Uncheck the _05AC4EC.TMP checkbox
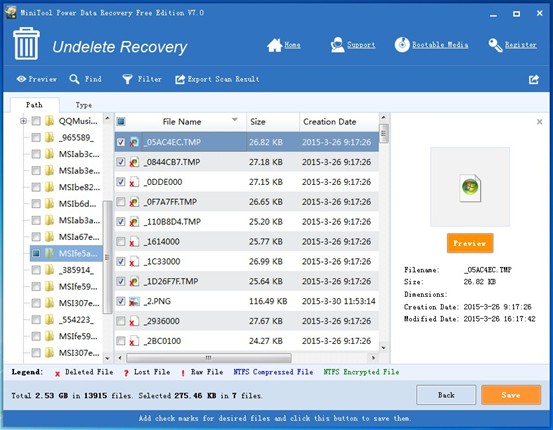 121,142
